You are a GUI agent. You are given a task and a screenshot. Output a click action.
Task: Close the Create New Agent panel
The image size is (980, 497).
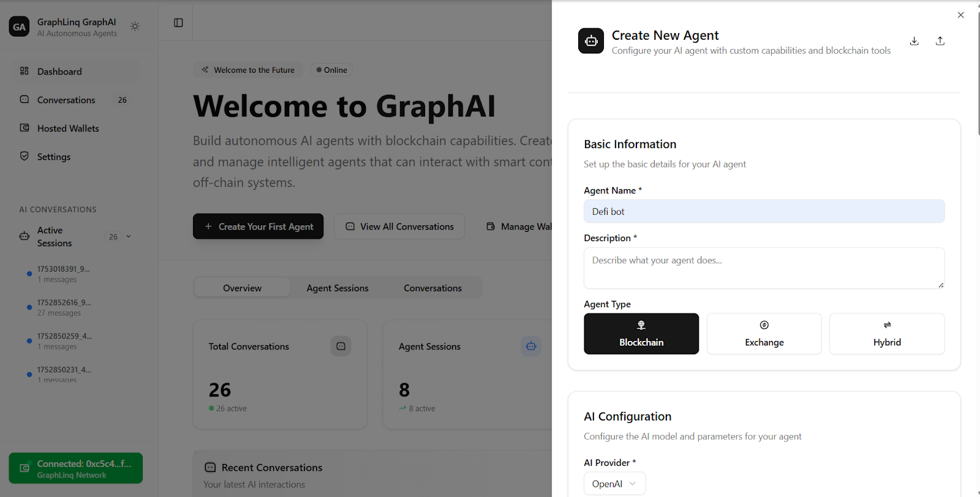click(960, 15)
